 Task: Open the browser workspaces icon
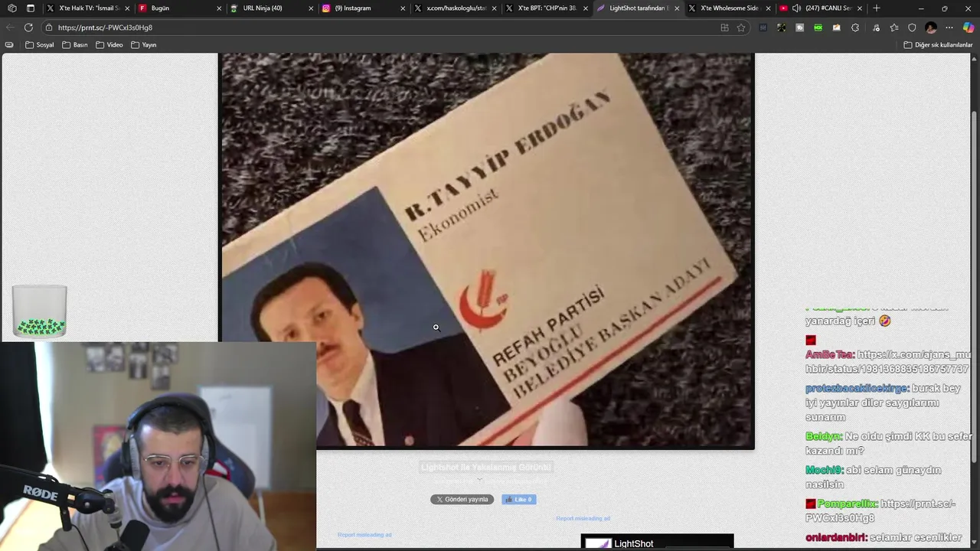pos(11,8)
